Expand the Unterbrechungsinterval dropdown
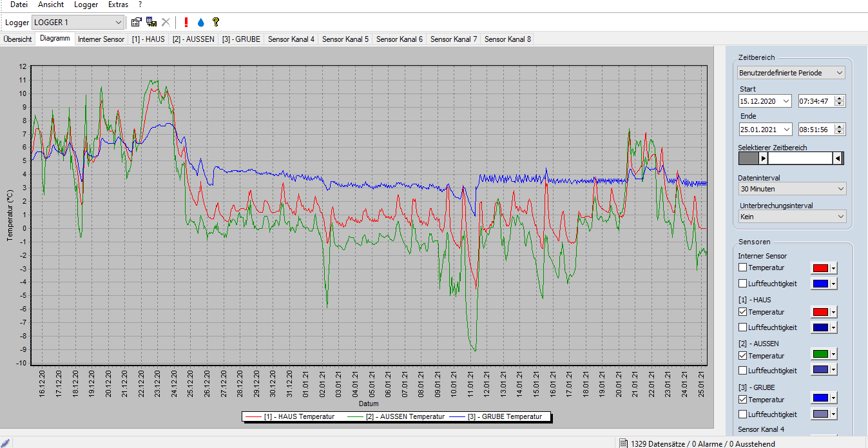Image resolution: width=868 pixels, height=448 pixels. (792, 217)
